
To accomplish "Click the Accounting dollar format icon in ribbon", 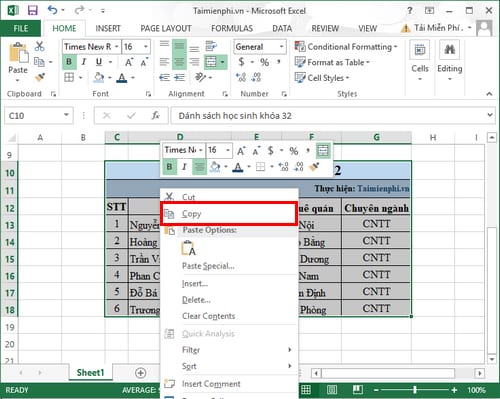I will [242, 62].
